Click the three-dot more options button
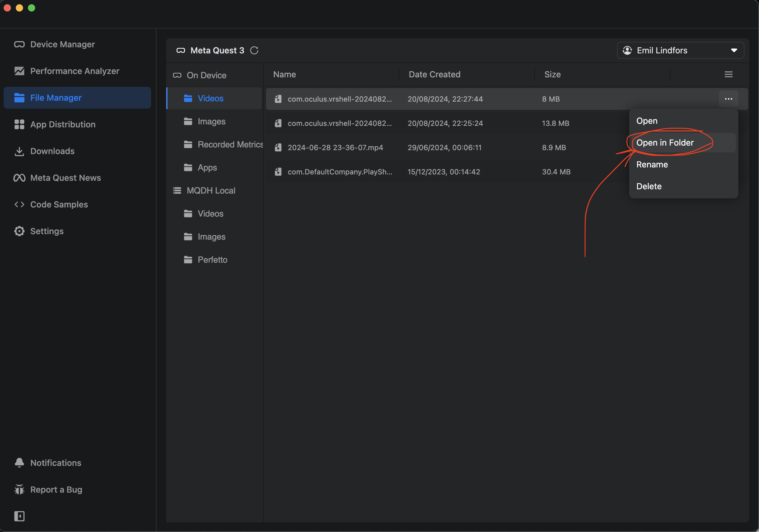Screen dimensions: 759x532 [x=728, y=99]
